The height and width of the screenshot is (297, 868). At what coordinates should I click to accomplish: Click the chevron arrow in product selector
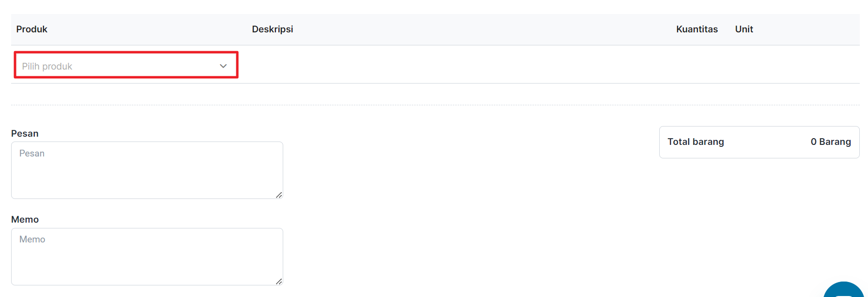[x=223, y=66]
